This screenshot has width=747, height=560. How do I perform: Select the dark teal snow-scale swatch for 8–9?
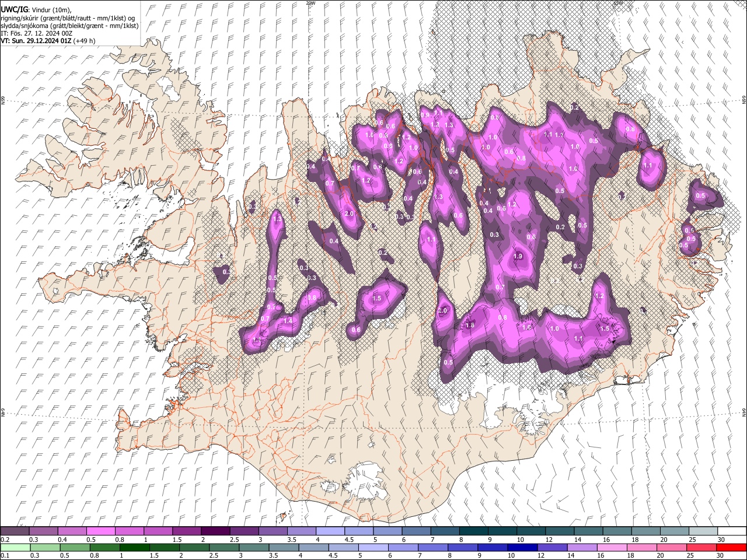474,531
